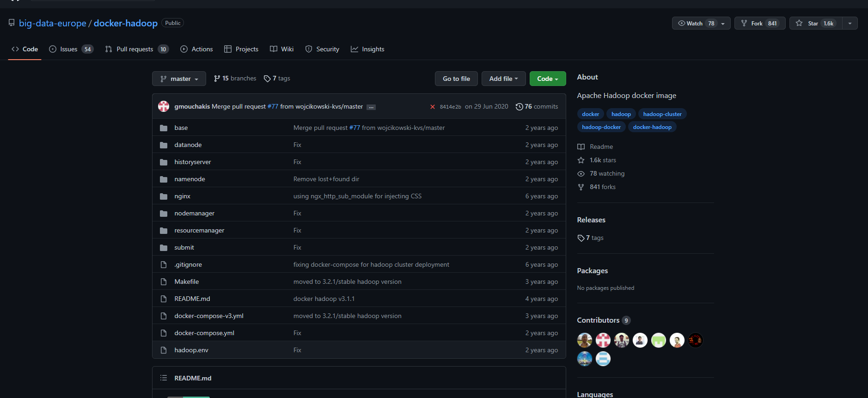Open README table of contents list icon

pyautogui.click(x=164, y=378)
